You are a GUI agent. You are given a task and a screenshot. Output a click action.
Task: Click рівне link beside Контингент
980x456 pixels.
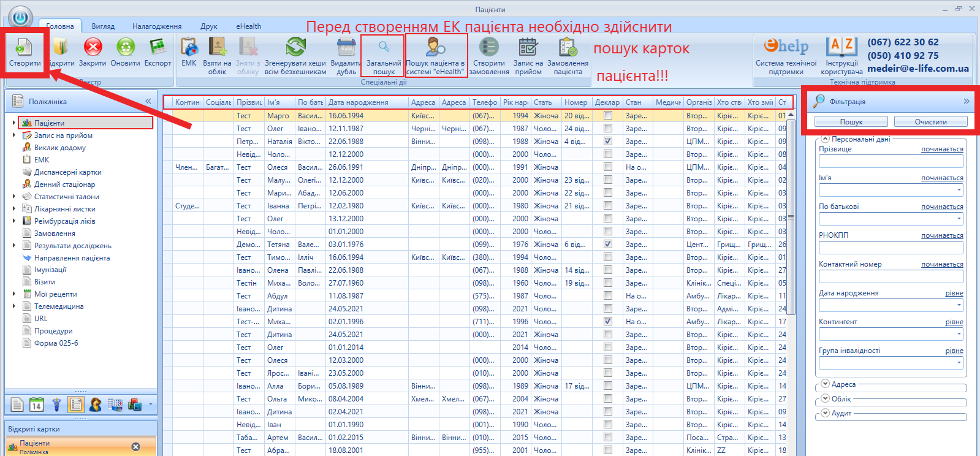click(954, 322)
